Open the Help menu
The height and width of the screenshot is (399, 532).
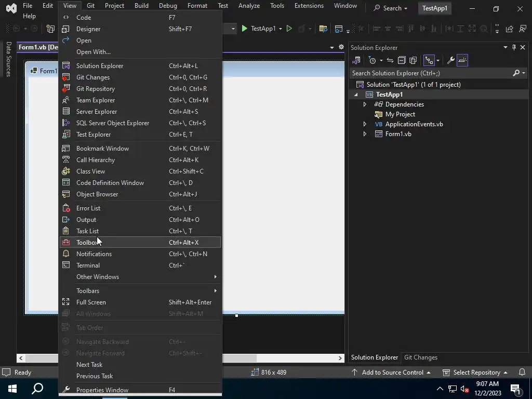point(29,16)
